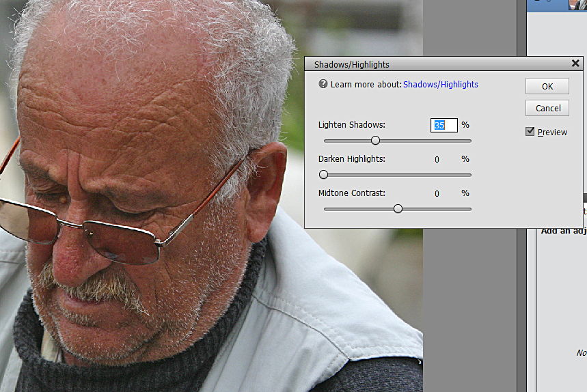This screenshot has width=587, height=392.
Task: Toggle the Preview checkbox
Action: [x=530, y=132]
